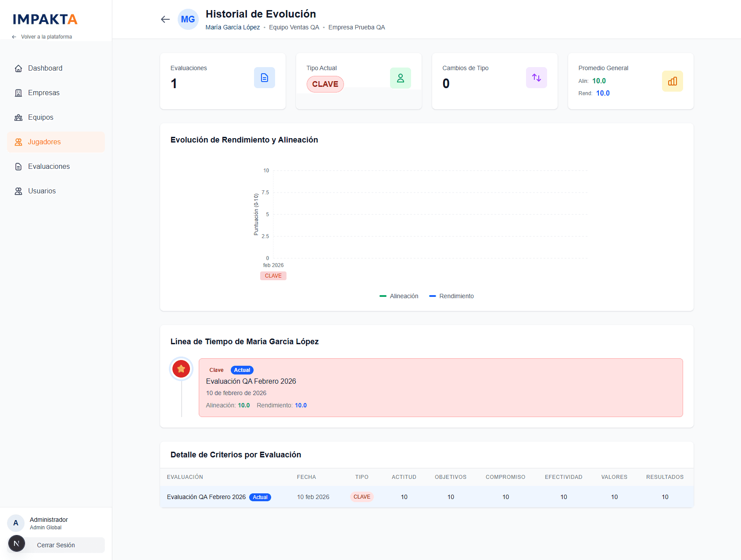The image size is (741, 560).
Task: Click Volver a la plataforma link
Action: [46, 37]
